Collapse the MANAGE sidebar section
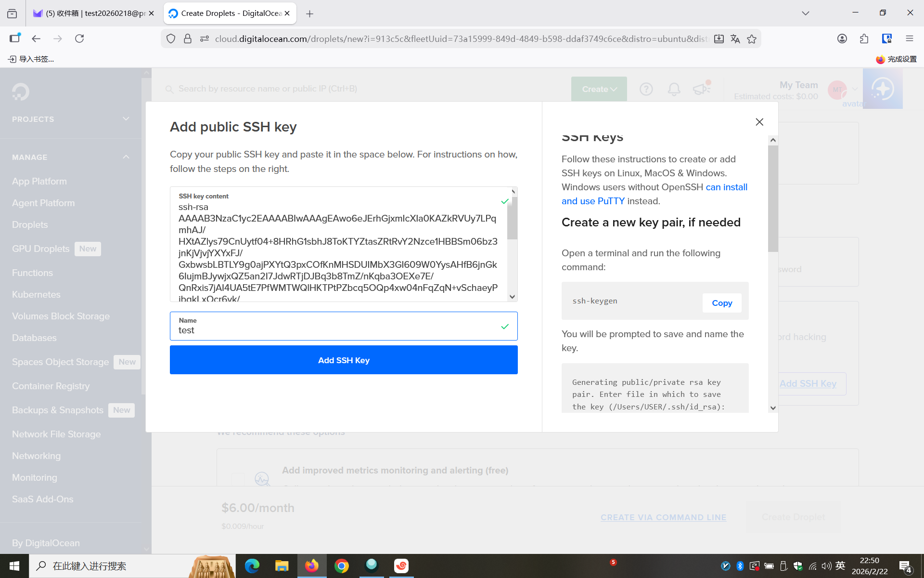 tap(126, 157)
